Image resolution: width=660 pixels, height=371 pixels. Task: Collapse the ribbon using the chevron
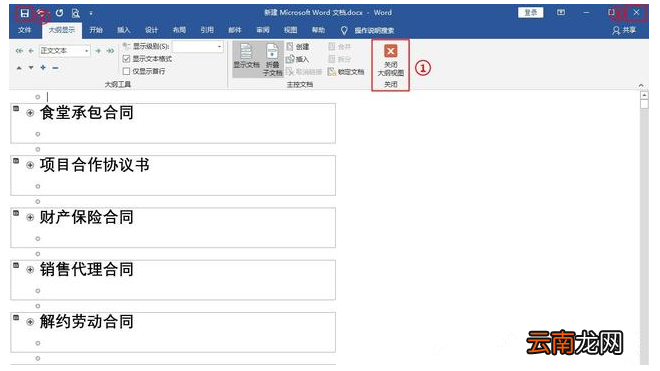point(641,85)
